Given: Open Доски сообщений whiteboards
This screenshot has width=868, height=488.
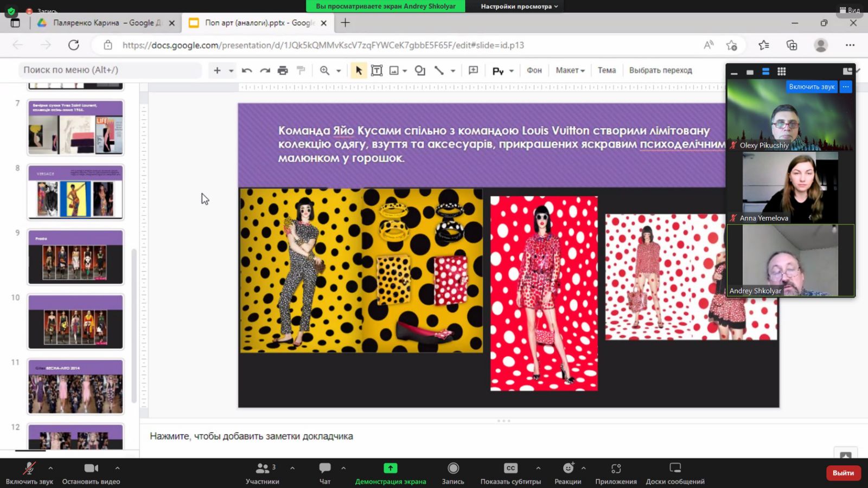Looking at the screenshot, I should pyautogui.click(x=675, y=473).
